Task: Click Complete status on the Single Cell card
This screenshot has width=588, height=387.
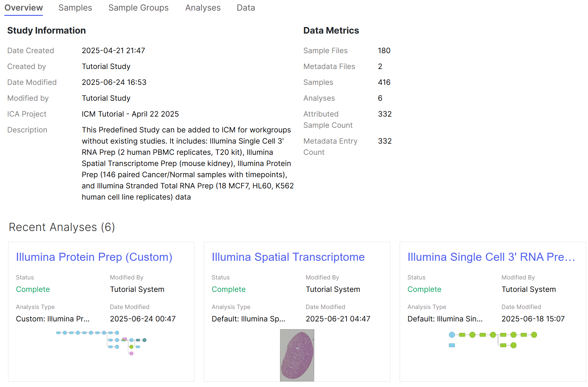Action: [424, 289]
